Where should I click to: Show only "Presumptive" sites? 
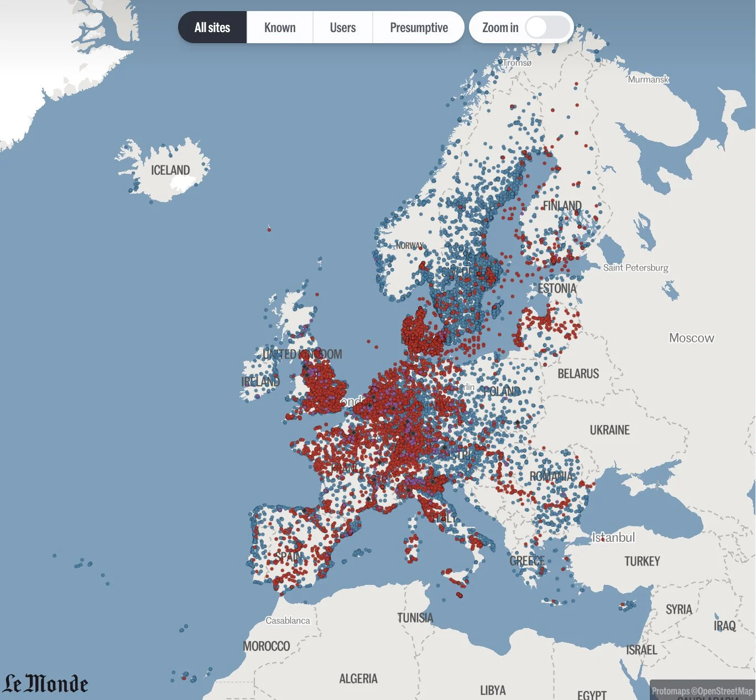pos(419,27)
